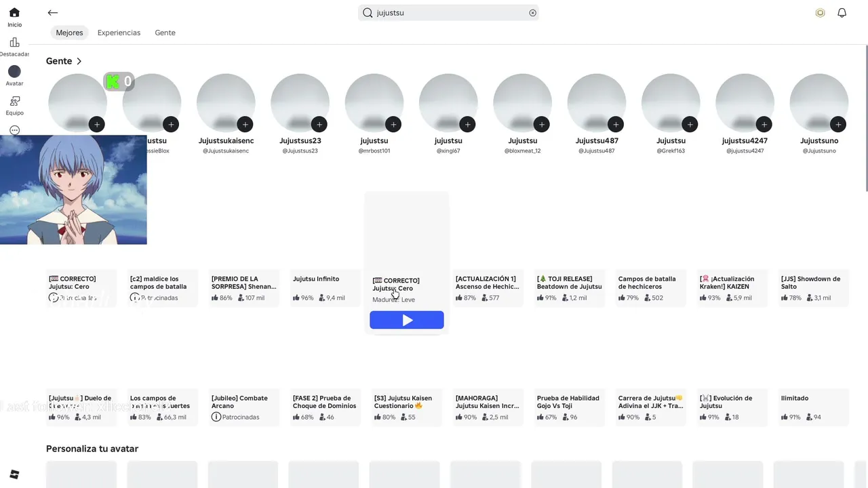Add friend @xingl67 with plus icon
This screenshot has width=868, height=488.
tap(467, 124)
